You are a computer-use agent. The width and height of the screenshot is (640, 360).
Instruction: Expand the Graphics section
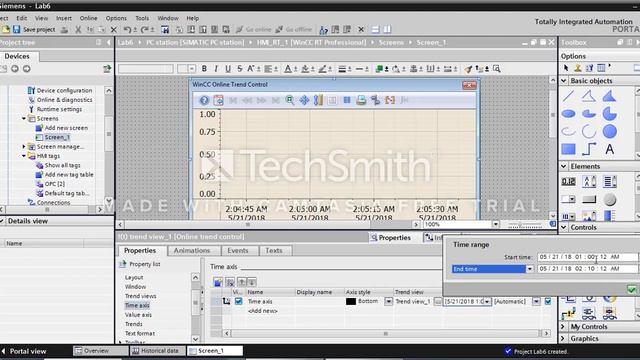coord(564,338)
